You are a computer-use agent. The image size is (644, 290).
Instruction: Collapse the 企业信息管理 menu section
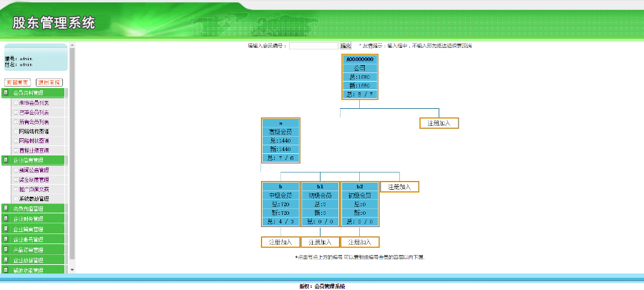(33, 160)
